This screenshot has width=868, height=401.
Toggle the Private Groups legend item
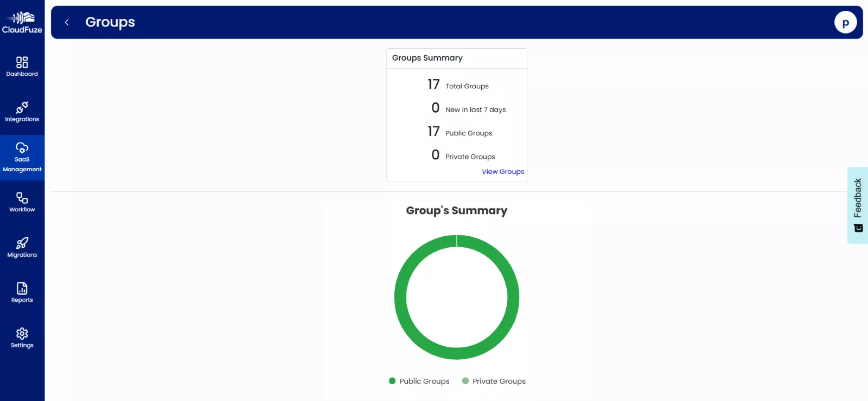point(494,381)
